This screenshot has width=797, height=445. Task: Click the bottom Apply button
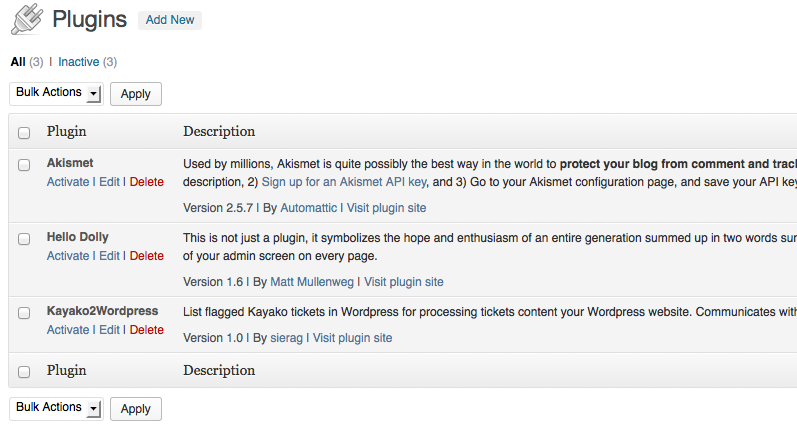coord(136,409)
